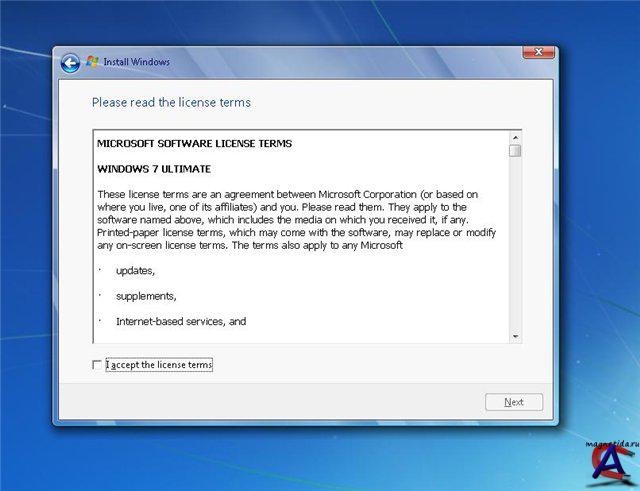Click the "Internet-based services, and" bullet item
640x491 pixels.
point(181,321)
